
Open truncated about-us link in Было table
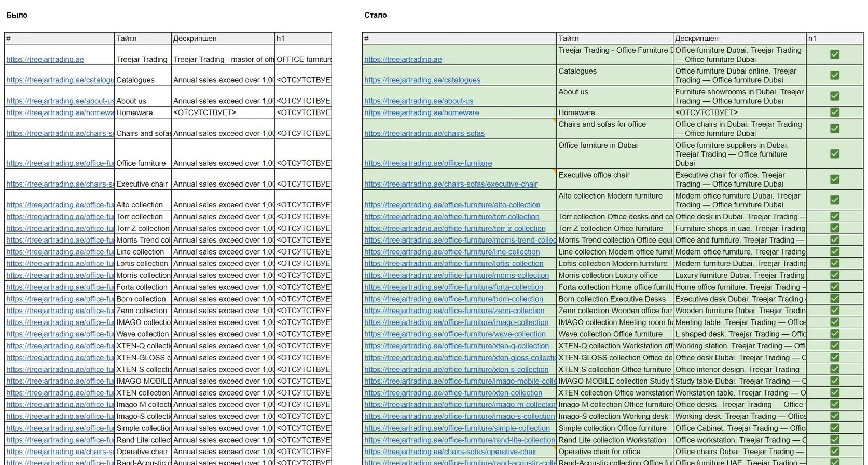(x=60, y=101)
